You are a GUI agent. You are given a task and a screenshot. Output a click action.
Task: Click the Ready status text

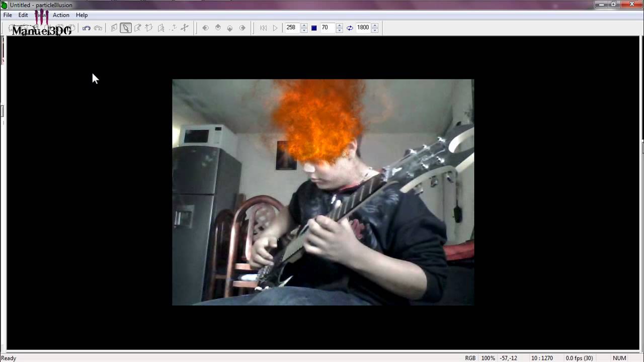tap(9, 358)
